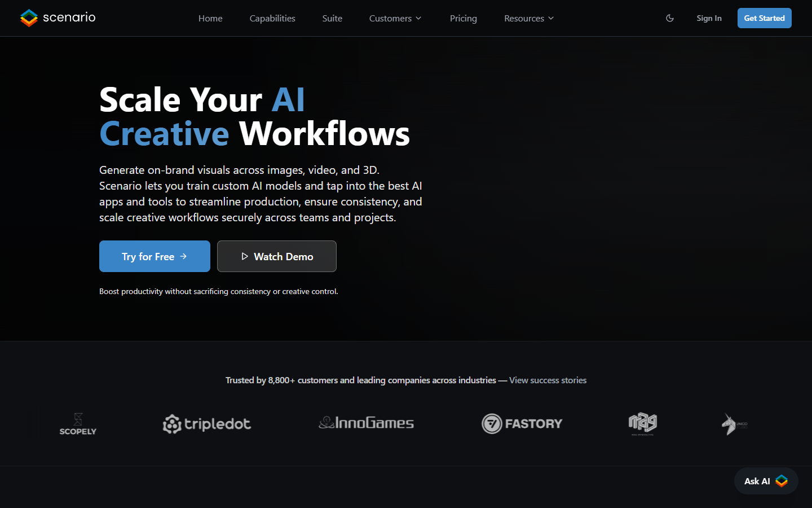Open the Pricing page

coord(464,18)
